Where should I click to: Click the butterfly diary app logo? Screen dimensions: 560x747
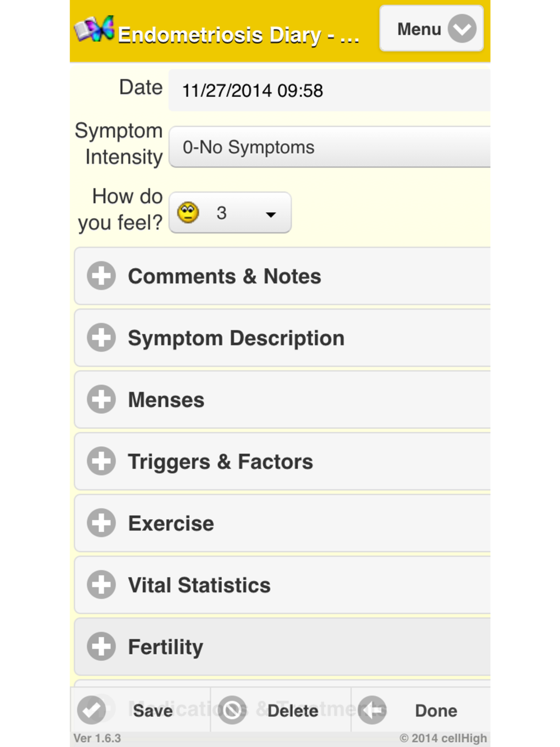[94, 29]
